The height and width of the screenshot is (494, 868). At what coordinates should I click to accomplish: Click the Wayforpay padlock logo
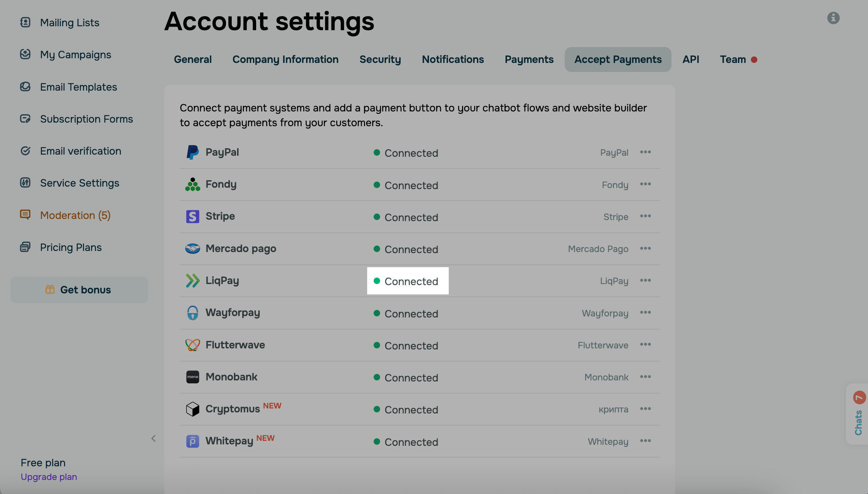click(x=193, y=313)
